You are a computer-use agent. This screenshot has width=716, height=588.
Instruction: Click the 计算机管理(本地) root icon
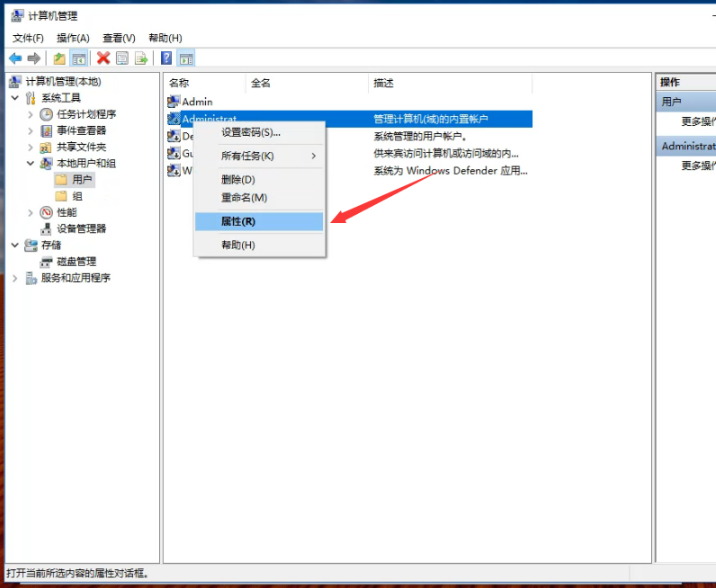pyautogui.click(x=15, y=82)
